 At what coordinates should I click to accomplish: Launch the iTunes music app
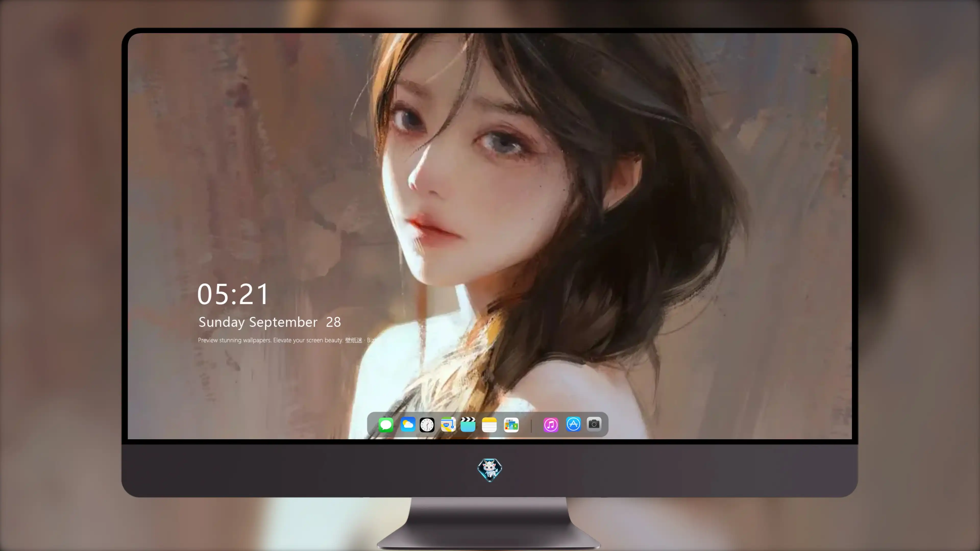tap(551, 425)
